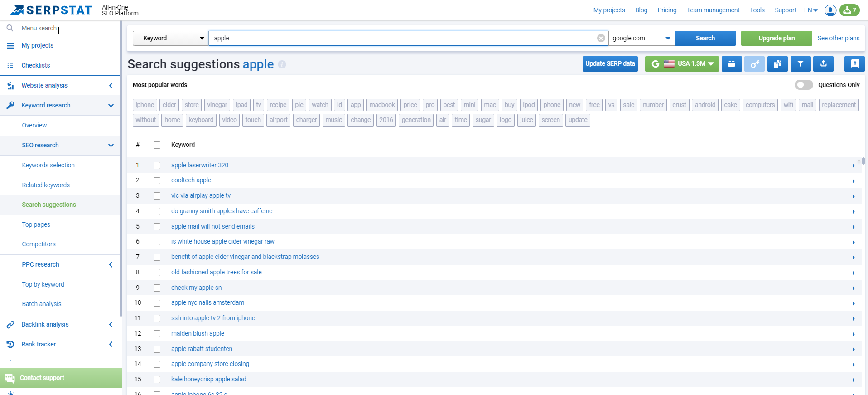
Task: Click row arrow for maiden blush apple
Action: [x=854, y=334]
